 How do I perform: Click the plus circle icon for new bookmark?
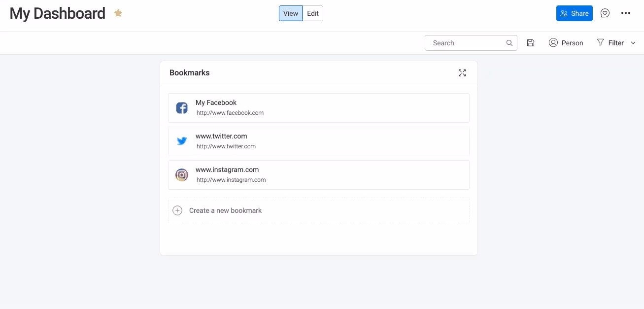177,210
